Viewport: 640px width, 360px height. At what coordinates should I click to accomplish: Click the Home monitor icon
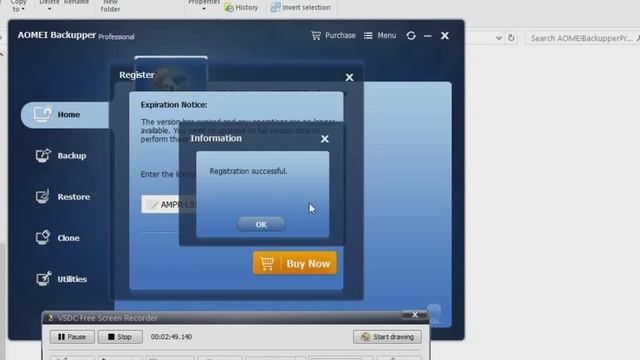point(42,115)
